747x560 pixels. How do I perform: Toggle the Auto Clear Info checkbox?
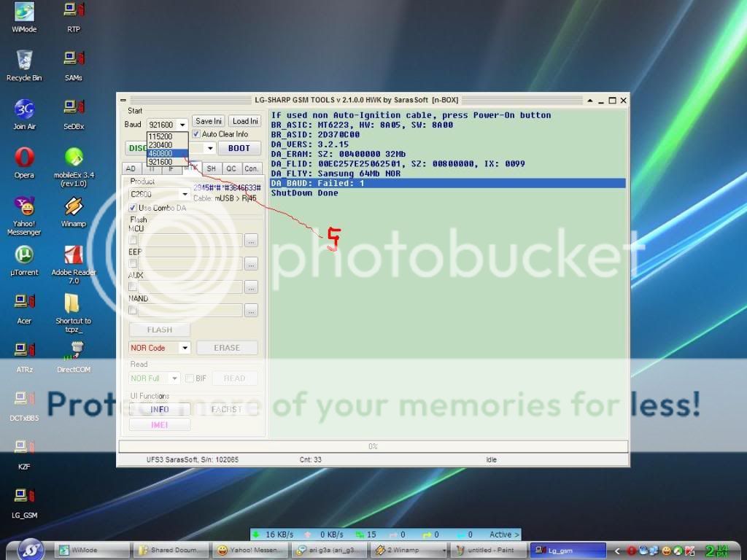click(x=196, y=134)
